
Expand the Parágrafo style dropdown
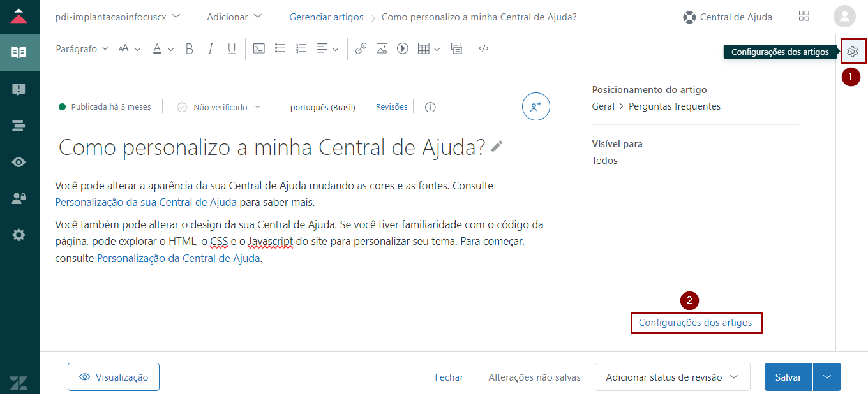click(x=82, y=49)
